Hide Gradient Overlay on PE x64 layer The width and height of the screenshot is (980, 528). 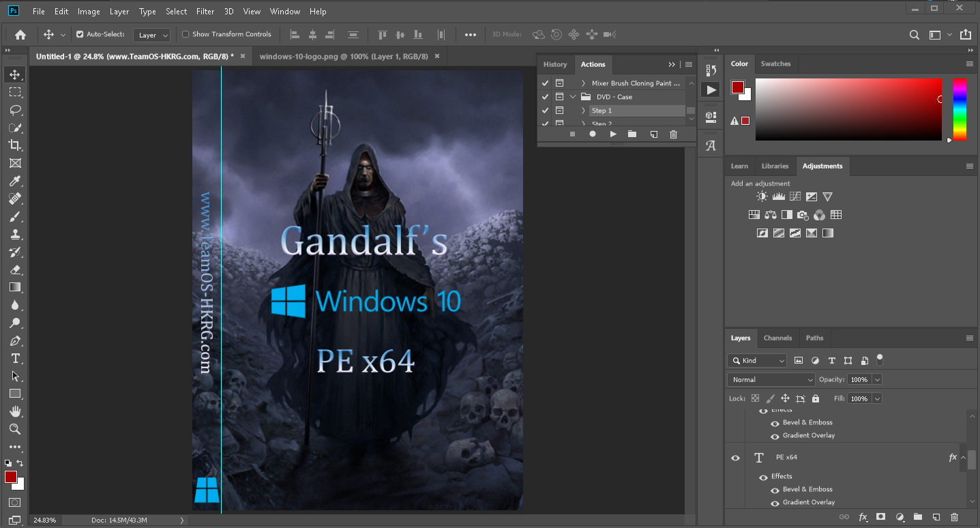775,503
